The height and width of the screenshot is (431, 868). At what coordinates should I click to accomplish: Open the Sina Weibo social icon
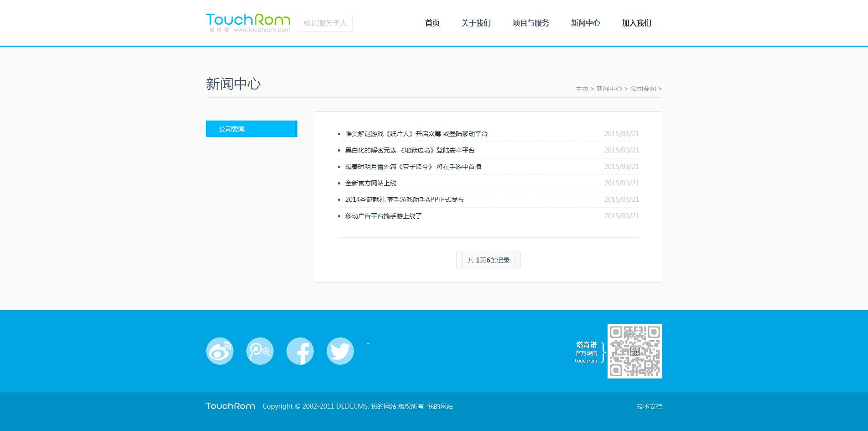tap(219, 351)
